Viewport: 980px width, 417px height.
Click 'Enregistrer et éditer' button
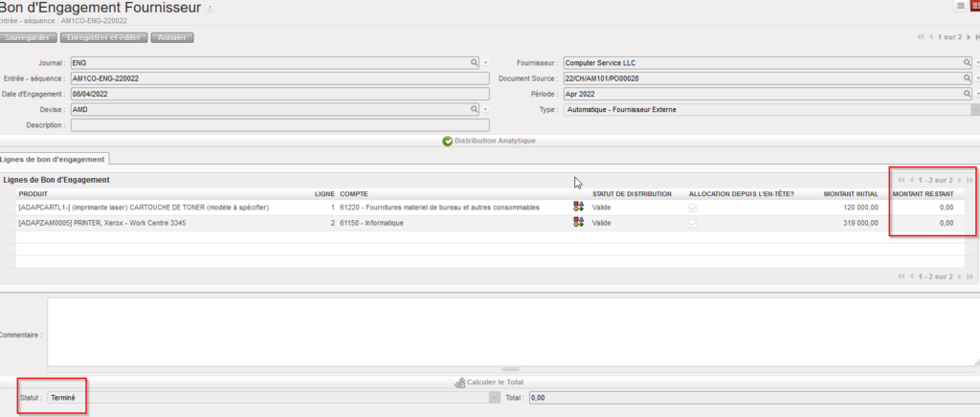coord(103,37)
